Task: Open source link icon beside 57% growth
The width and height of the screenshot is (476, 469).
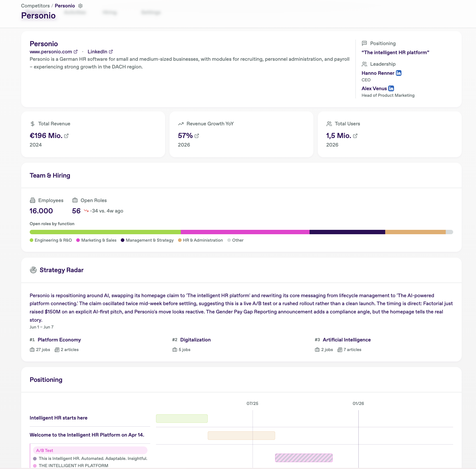Action: coord(197,136)
